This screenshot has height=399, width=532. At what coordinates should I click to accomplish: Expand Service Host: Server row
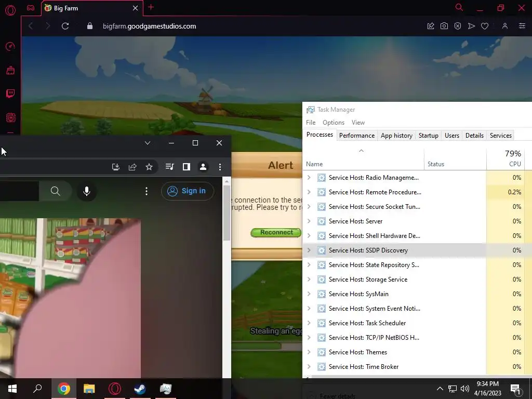[309, 221]
